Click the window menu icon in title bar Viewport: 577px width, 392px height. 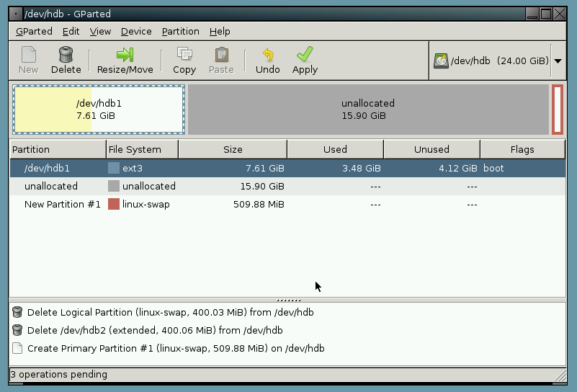coord(16,14)
